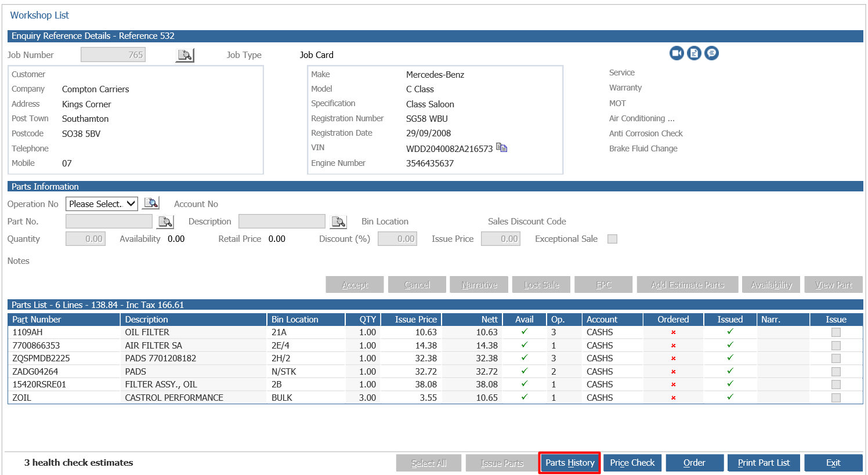Image resolution: width=868 pixels, height=475 pixels.
Task: Click the Workshop List title
Action: pos(39,15)
